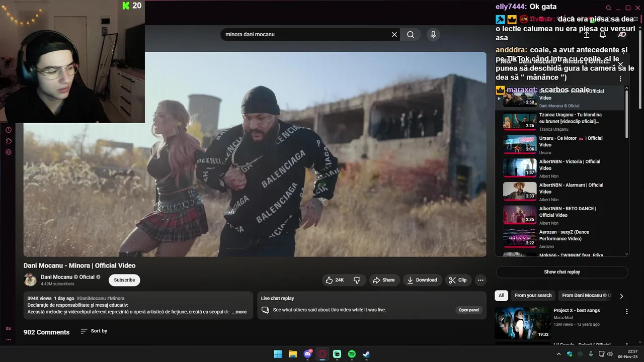Dislike the Minora video
The width and height of the screenshot is (644, 362).
pos(357,280)
